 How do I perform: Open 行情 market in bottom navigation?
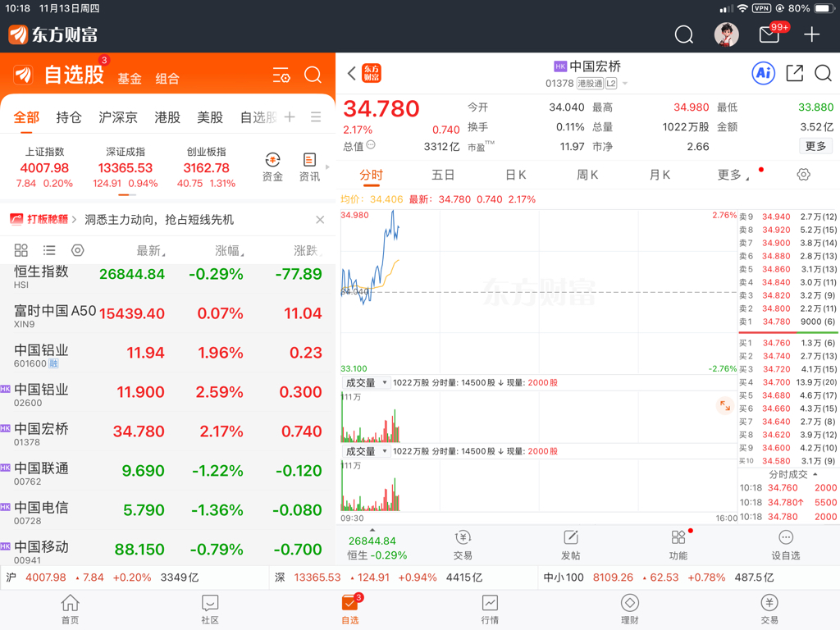(490, 609)
